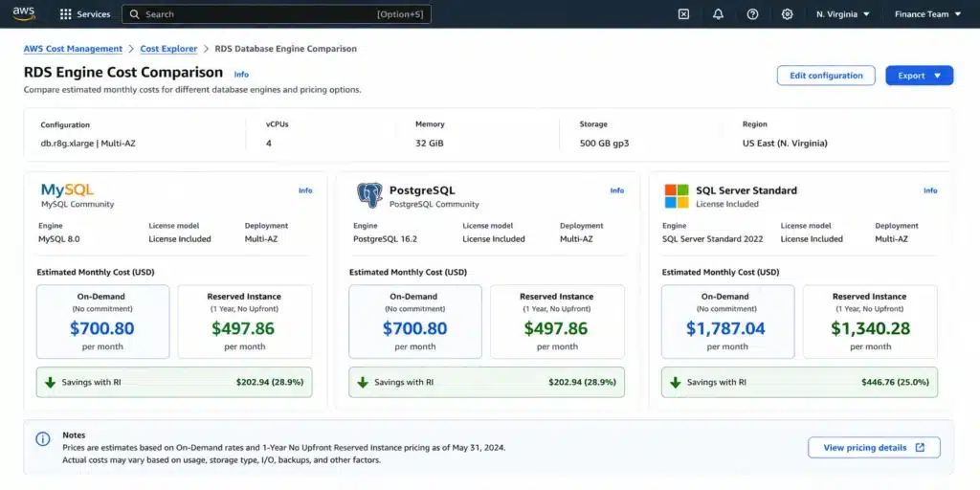Viewport: 980px width, 490px height.
Task: Click the $1,340.28 reserved price
Action: point(870,329)
